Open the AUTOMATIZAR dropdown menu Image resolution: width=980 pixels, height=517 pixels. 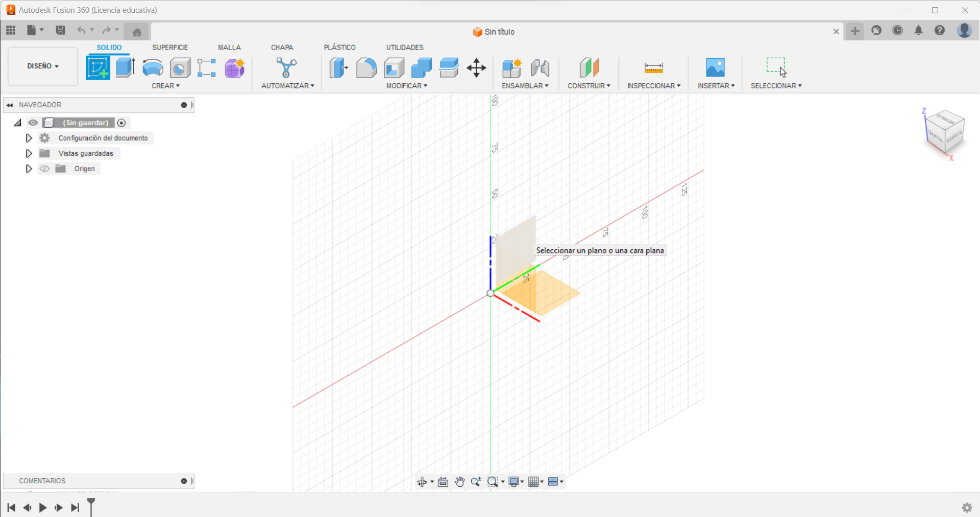tap(288, 86)
